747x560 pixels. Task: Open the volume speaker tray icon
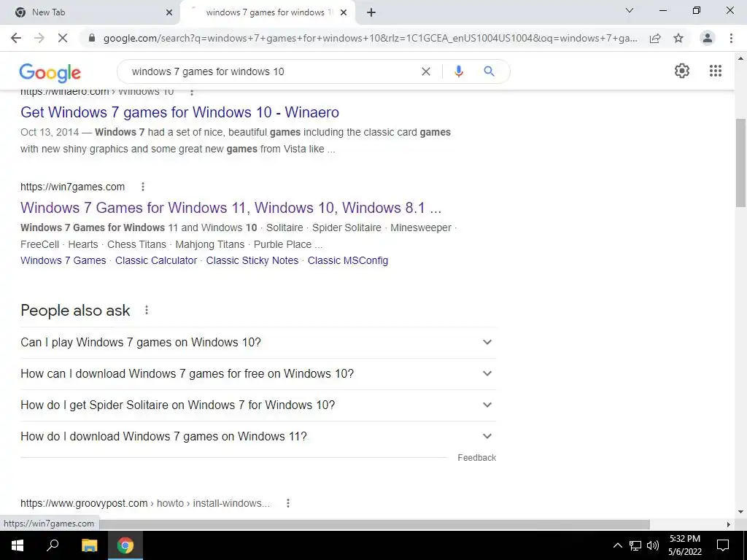(653, 545)
